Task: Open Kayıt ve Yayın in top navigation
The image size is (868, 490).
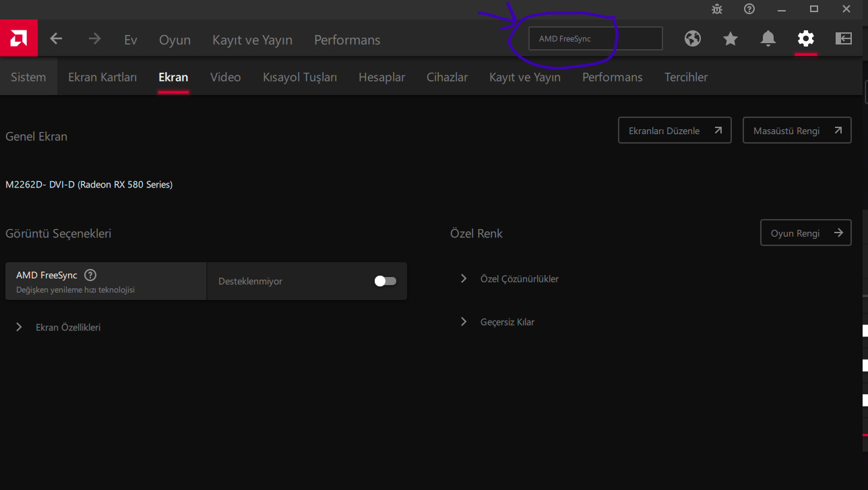Action: 252,40
